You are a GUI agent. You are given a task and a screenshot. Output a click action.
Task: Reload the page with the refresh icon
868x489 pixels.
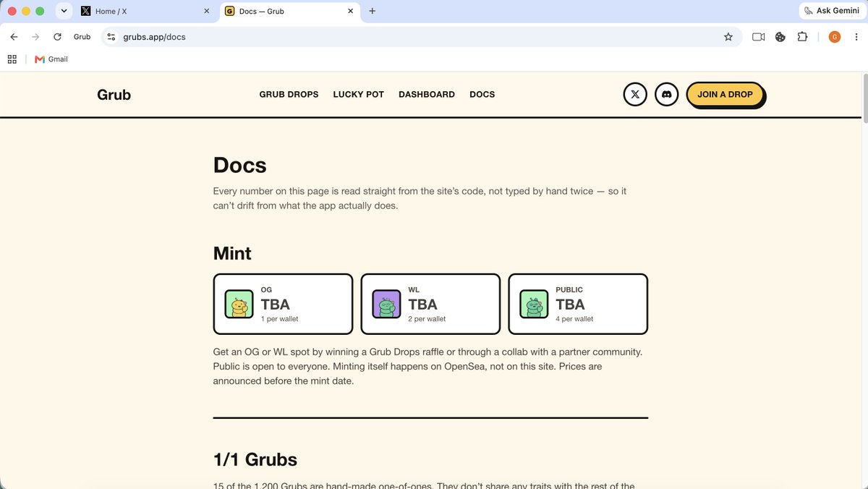[x=57, y=37]
